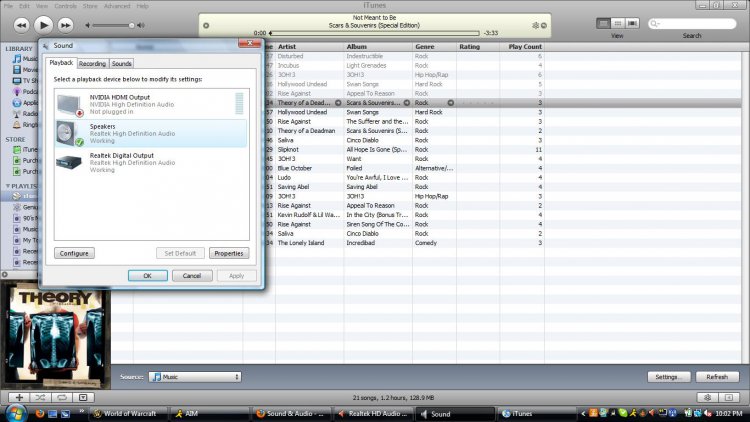Select Realtek Digital Output device

(151, 163)
